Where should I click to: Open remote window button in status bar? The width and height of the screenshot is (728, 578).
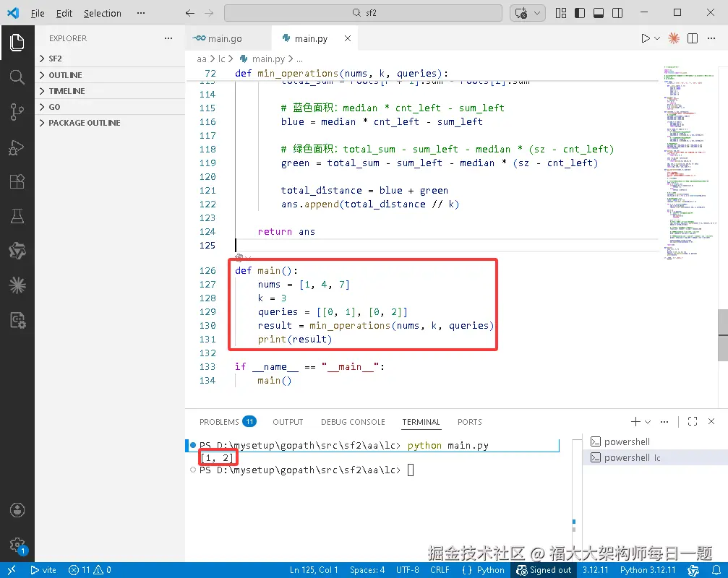click(11, 569)
